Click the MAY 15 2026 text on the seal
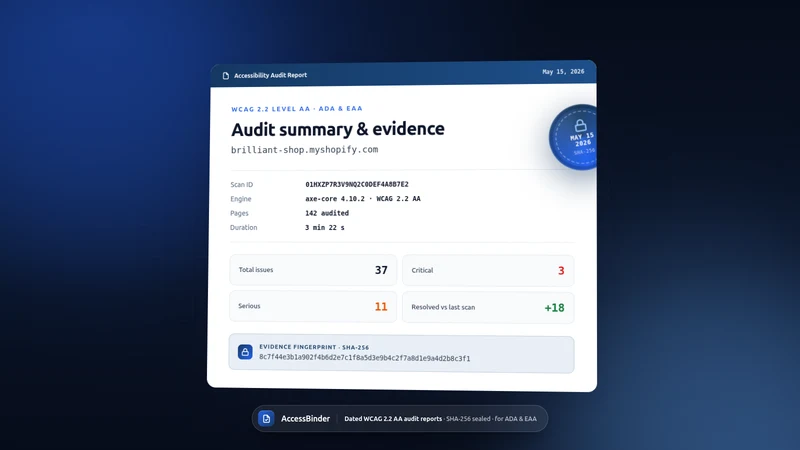This screenshot has width=800, height=450. tap(583, 139)
